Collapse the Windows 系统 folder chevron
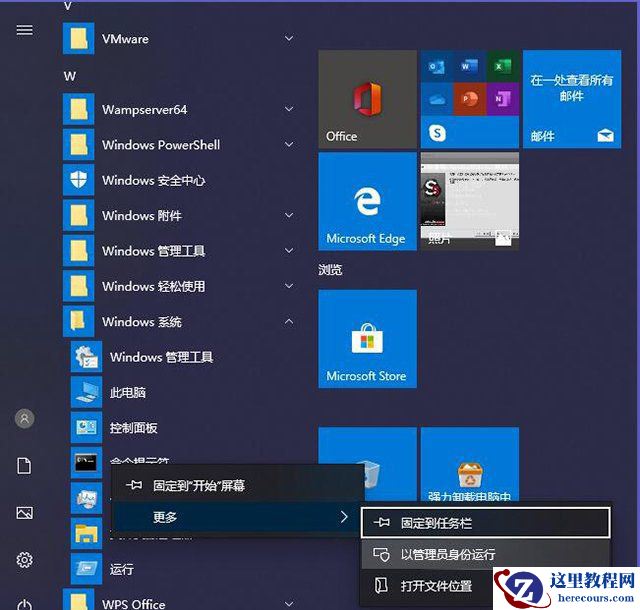The width and height of the screenshot is (640, 610). [289, 321]
